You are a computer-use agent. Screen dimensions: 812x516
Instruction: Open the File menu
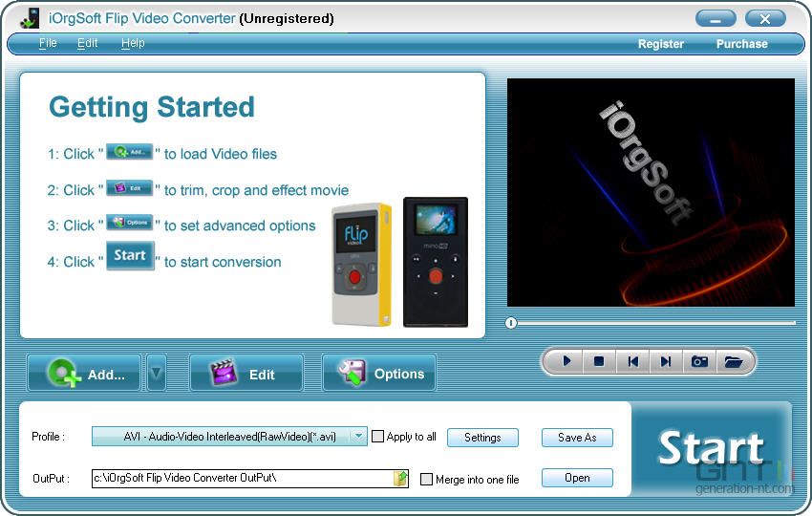point(48,43)
